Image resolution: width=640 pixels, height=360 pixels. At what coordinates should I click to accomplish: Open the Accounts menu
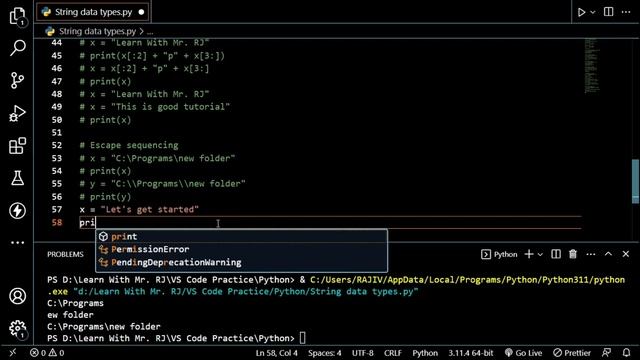pos(17,296)
